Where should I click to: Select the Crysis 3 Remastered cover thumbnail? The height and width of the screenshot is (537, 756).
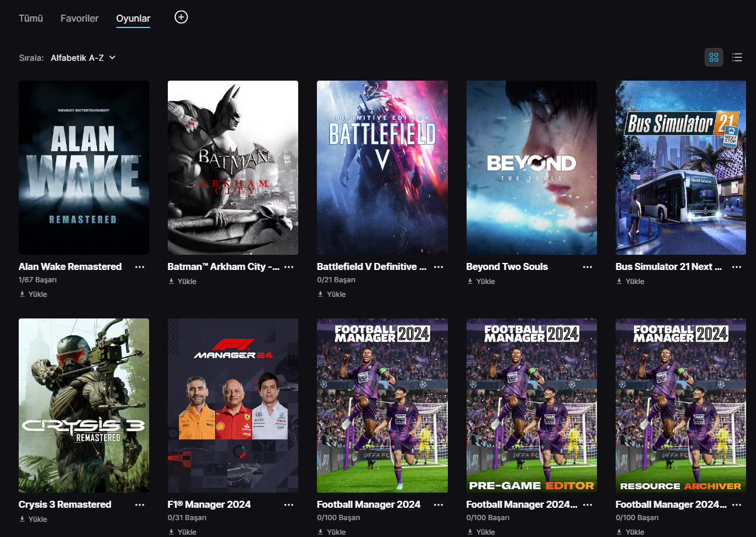[x=84, y=406]
